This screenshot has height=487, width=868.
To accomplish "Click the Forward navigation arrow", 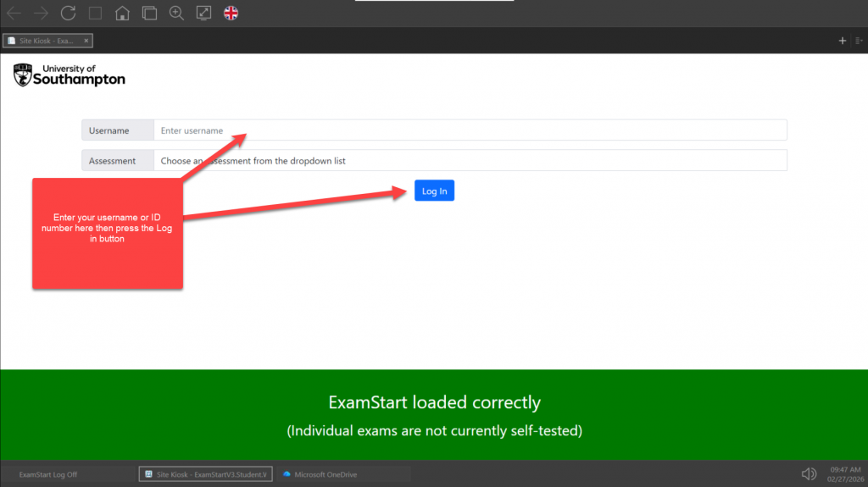I will [x=41, y=13].
